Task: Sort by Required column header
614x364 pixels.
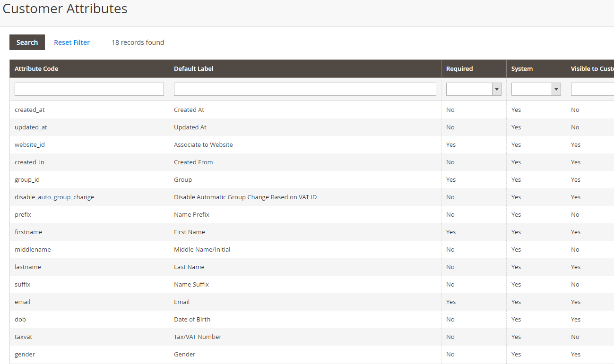Action: tap(459, 68)
